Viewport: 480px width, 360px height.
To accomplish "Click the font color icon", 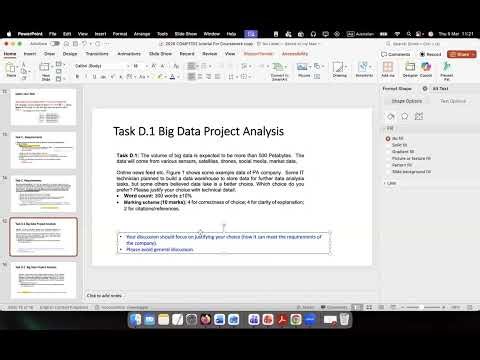I will pyautogui.click(x=172, y=77).
